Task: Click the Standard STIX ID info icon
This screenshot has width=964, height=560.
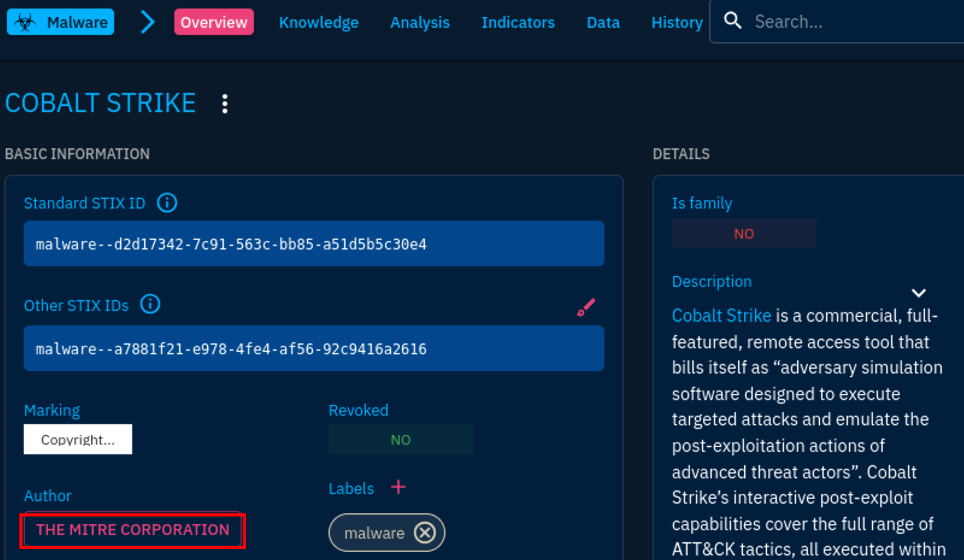Action: point(167,203)
